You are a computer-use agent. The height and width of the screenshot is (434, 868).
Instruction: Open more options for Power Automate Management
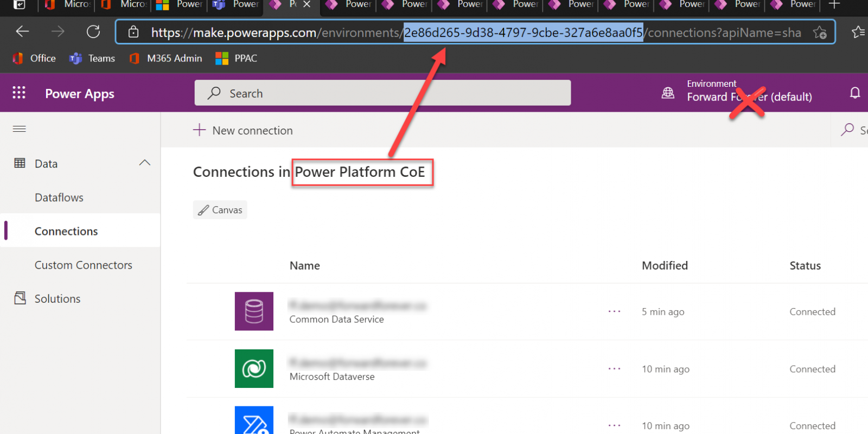(614, 425)
